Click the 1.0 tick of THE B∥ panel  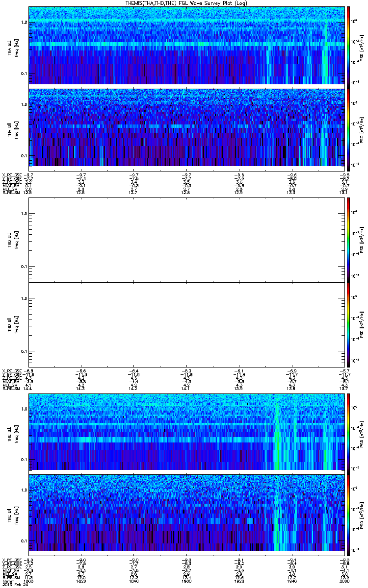coord(24,490)
